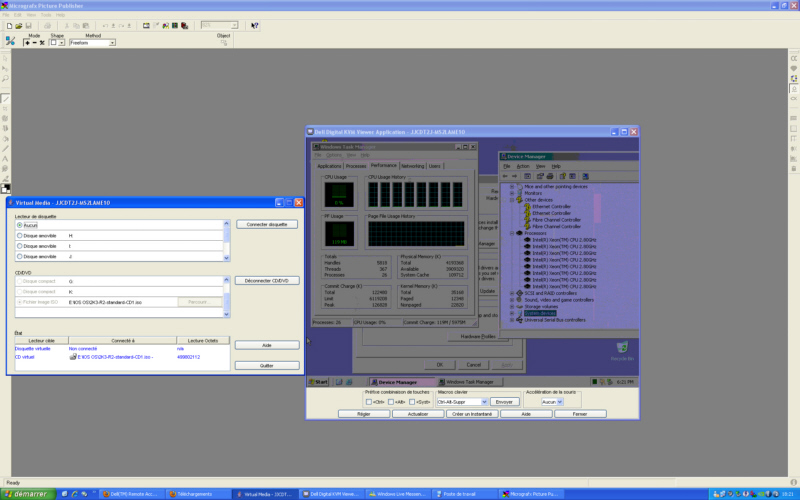The height and width of the screenshot is (500, 800).
Task: Switch to Processes tab in Task Manager
Action: (356, 166)
